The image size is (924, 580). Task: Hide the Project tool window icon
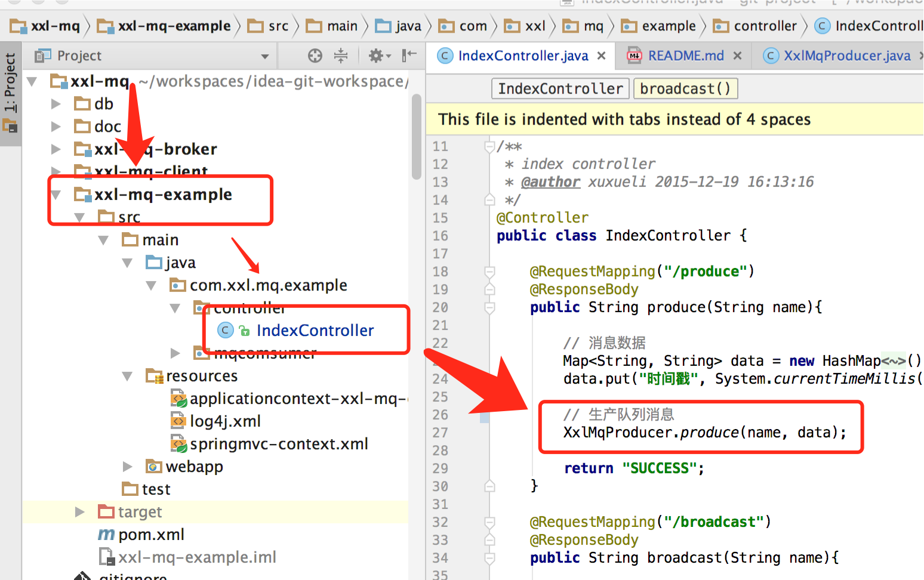(x=409, y=56)
